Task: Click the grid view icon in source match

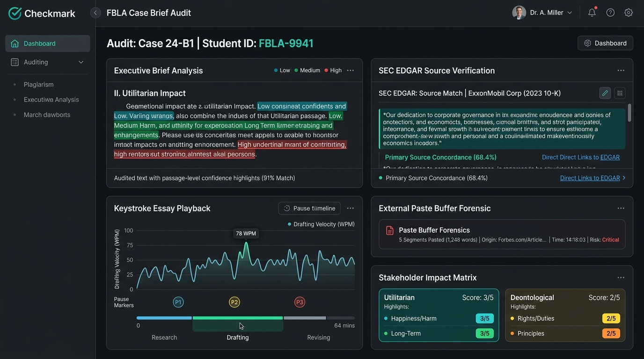Action: [x=620, y=93]
